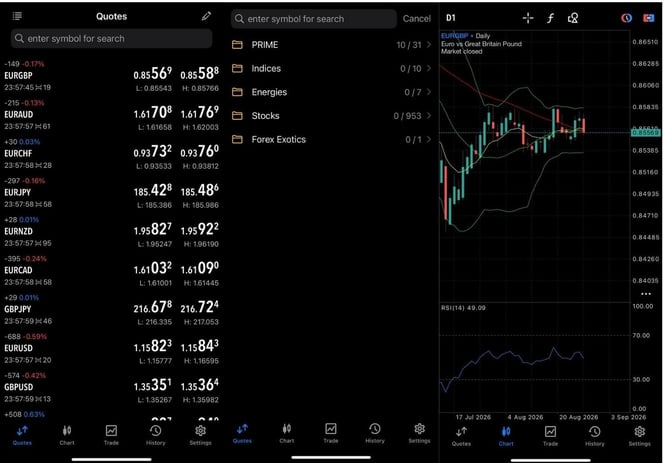Image resolution: width=664 pixels, height=463 pixels.
Task: Focus the symbol search field beside Cancel
Action: pos(314,19)
